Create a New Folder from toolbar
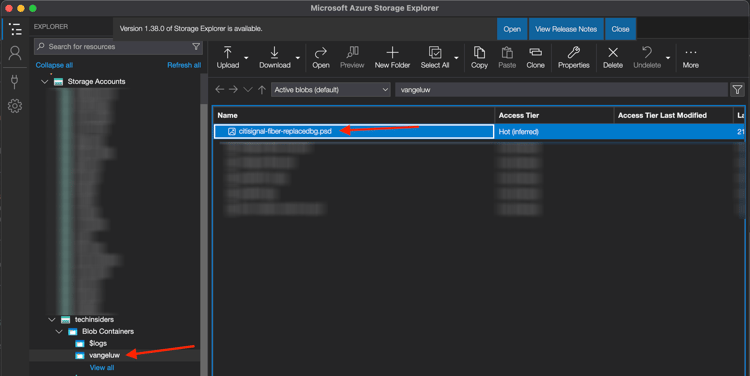Image resolution: width=750 pixels, height=376 pixels. (392, 58)
